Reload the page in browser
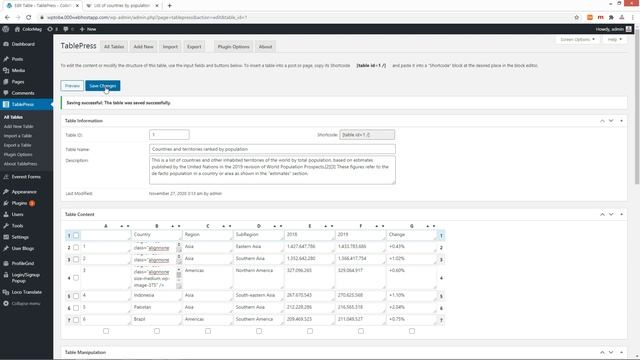The image size is (640, 360). (29, 18)
